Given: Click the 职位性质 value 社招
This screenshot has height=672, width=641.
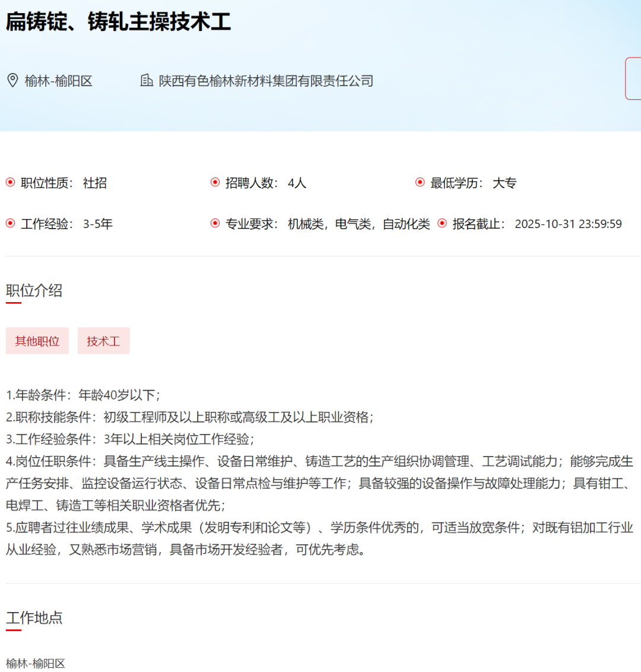Looking at the screenshot, I should [x=95, y=183].
